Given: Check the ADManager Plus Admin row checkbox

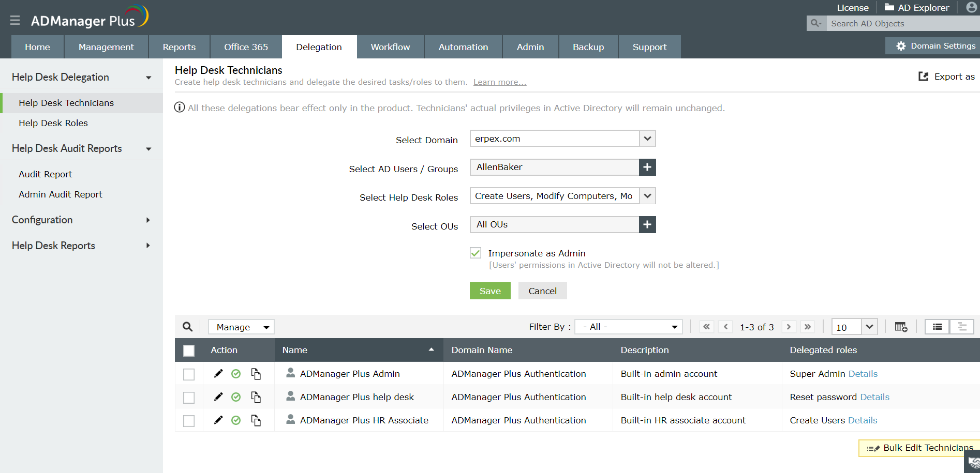Looking at the screenshot, I should pos(189,374).
